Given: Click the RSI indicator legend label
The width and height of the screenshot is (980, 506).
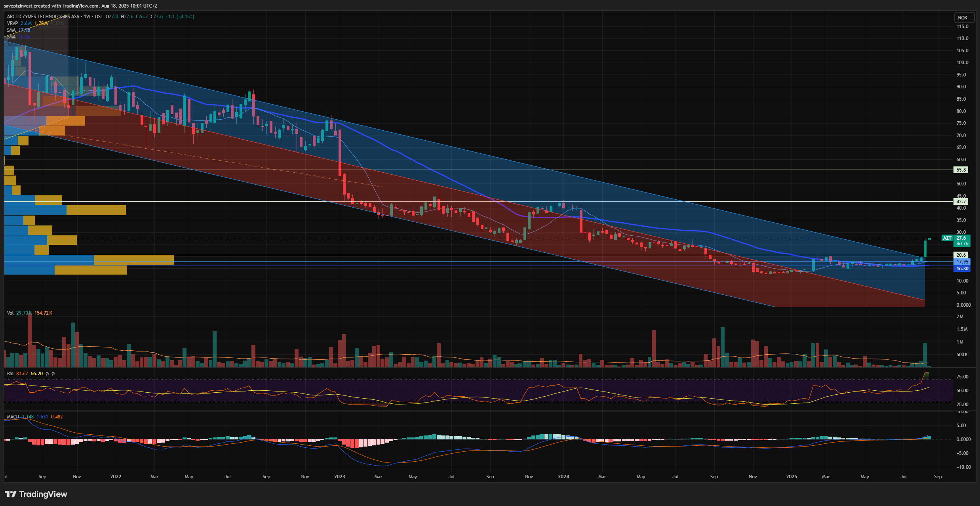Looking at the screenshot, I should click(10, 374).
